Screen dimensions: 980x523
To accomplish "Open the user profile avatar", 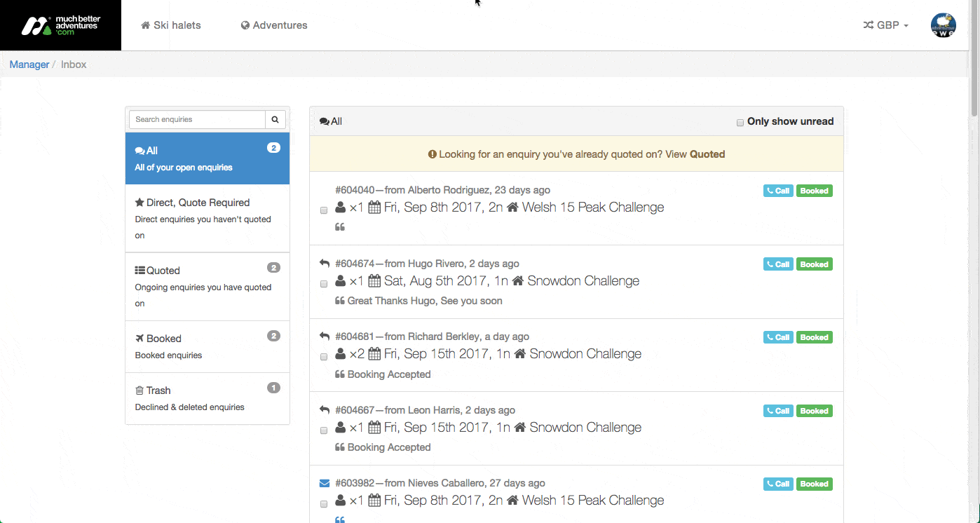I will tap(943, 25).
